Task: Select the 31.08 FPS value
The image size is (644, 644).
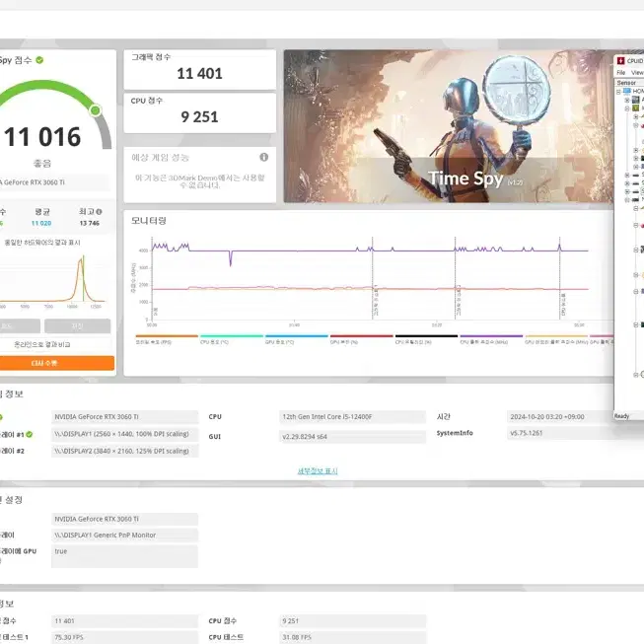Action: point(352,637)
